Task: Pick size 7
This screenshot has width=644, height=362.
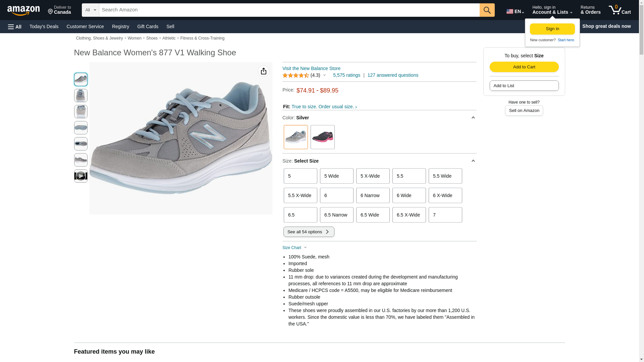Action: [x=445, y=215]
